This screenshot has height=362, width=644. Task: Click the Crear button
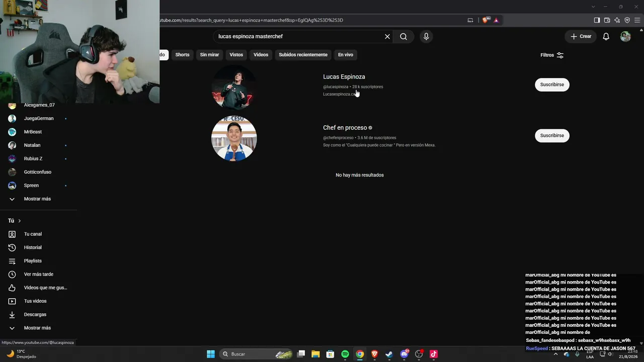(x=581, y=36)
